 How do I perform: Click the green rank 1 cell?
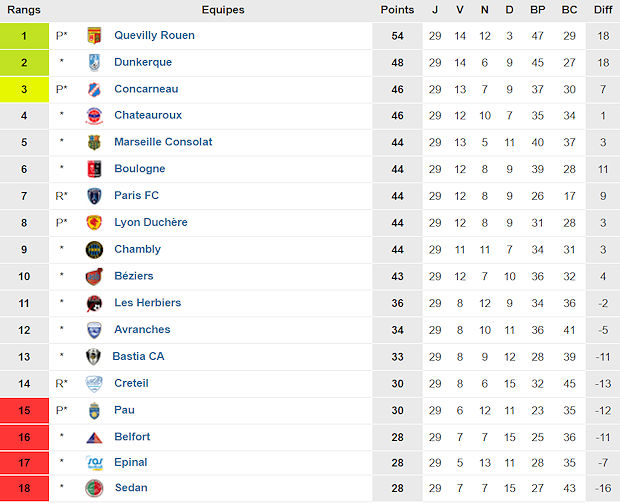point(24,35)
